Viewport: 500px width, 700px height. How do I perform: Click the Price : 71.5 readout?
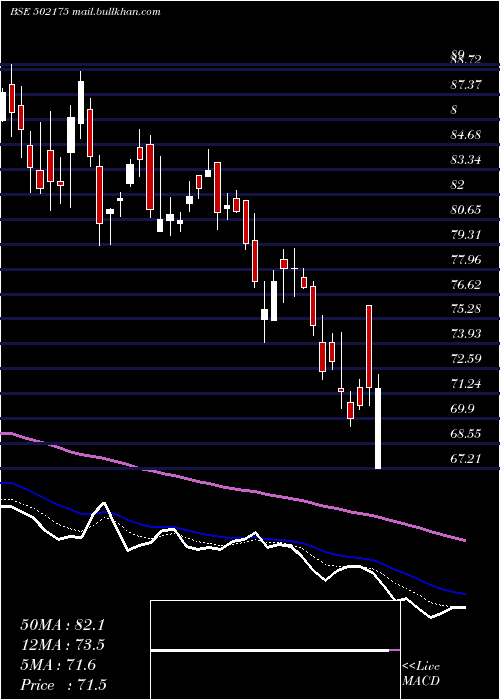click(x=63, y=685)
